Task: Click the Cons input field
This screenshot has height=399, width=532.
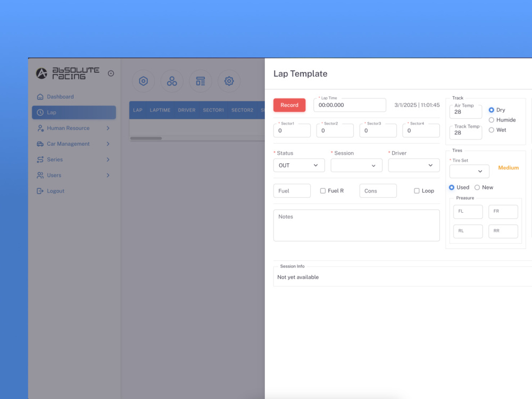Action: pyautogui.click(x=378, y=190)
